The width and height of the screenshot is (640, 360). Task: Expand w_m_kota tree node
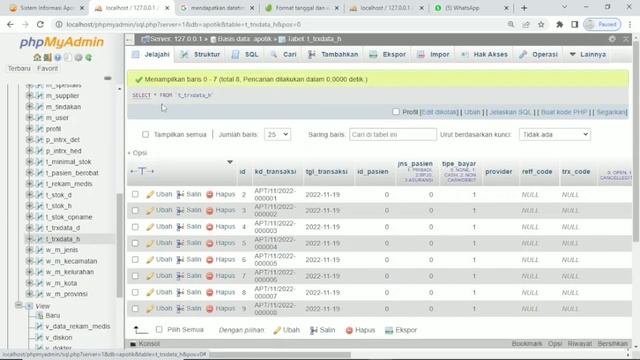pos(29,283)
